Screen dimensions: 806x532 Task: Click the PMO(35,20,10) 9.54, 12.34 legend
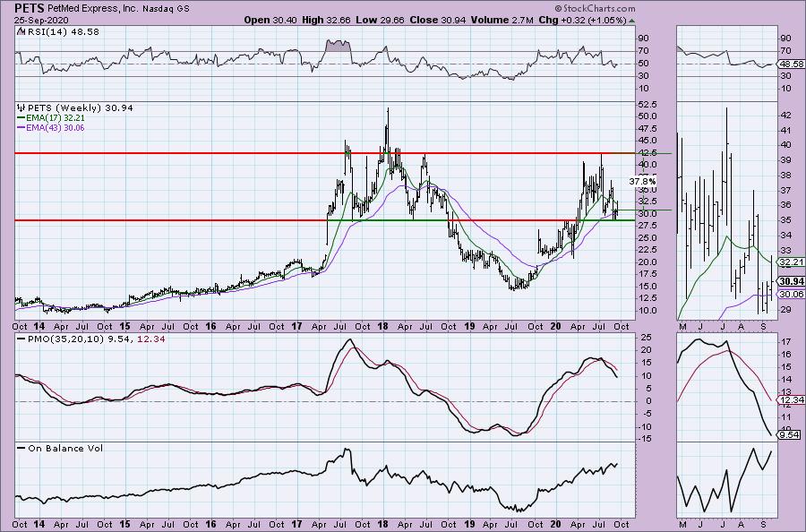(91, 339)
